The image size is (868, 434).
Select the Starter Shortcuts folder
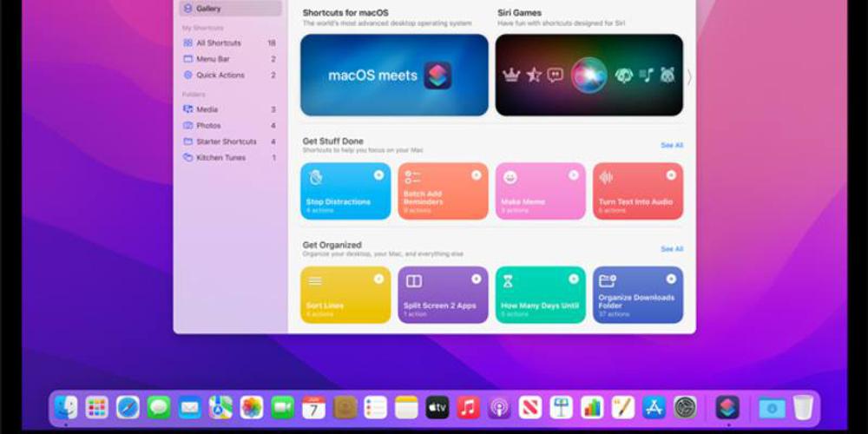click(x=230, y=141)
